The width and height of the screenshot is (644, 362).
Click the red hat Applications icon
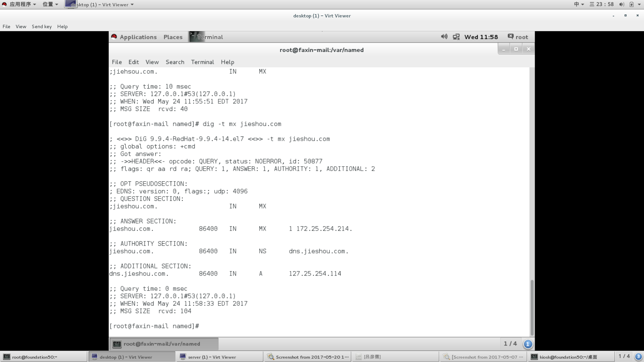(x=114, y=37)
